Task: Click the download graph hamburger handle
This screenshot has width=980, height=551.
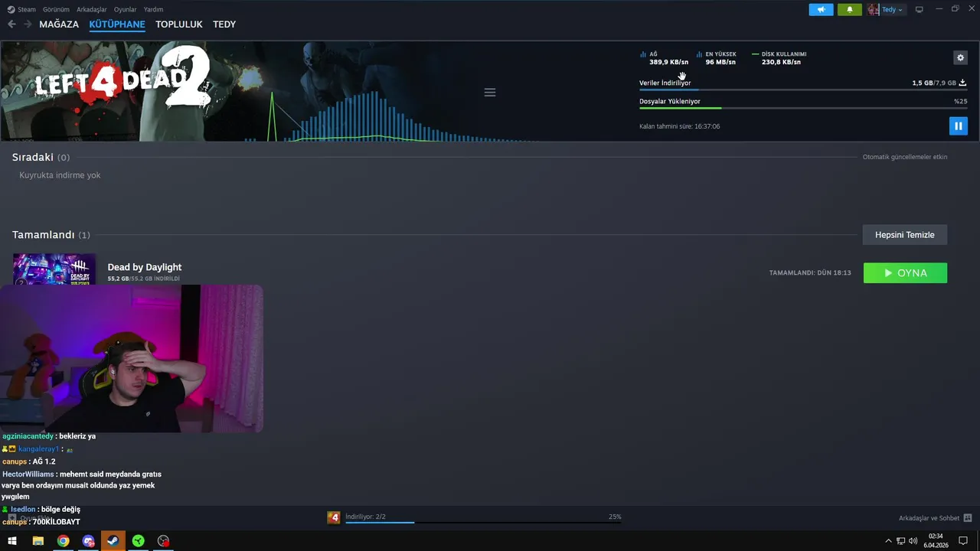Action: tap(490, 92)
